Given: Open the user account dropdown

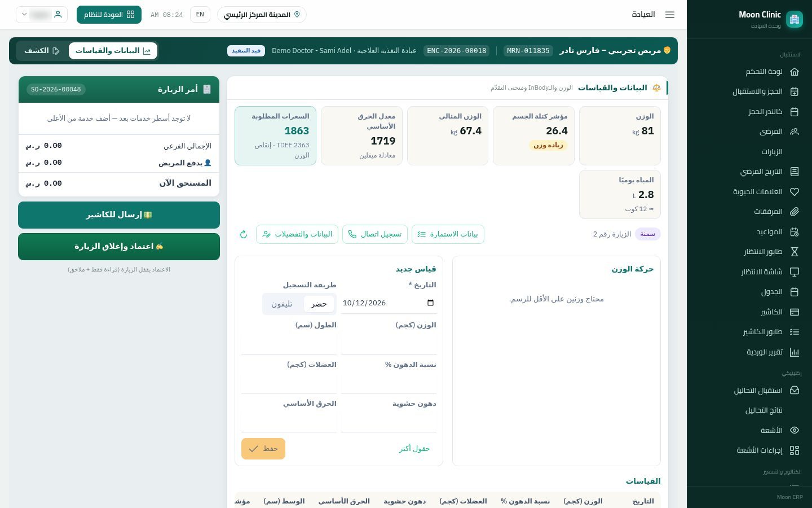Looking at the screenshot, I should tap(42, 15).
